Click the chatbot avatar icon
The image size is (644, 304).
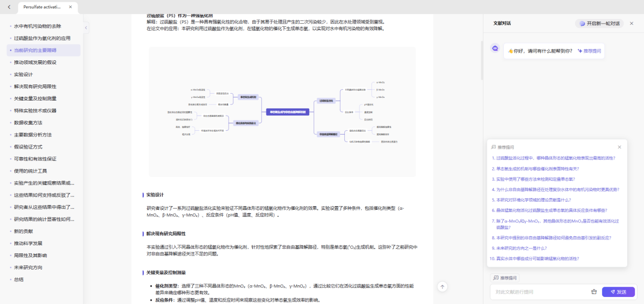click(495, 48)
